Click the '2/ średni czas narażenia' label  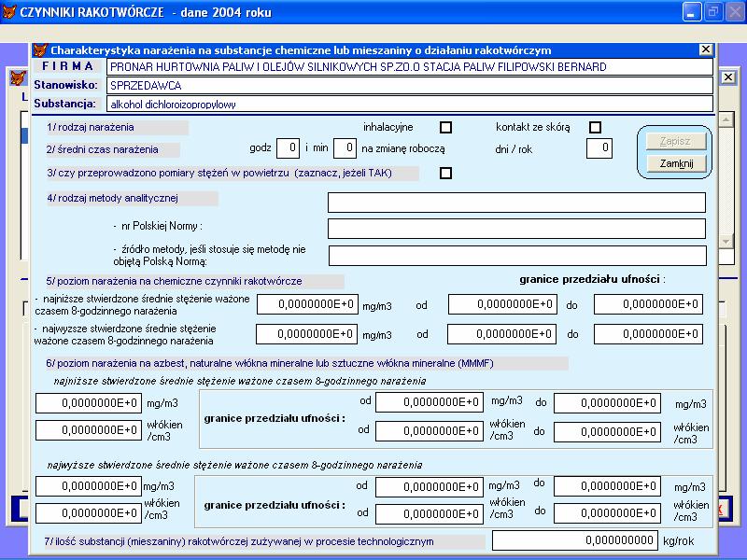[103, 149]
